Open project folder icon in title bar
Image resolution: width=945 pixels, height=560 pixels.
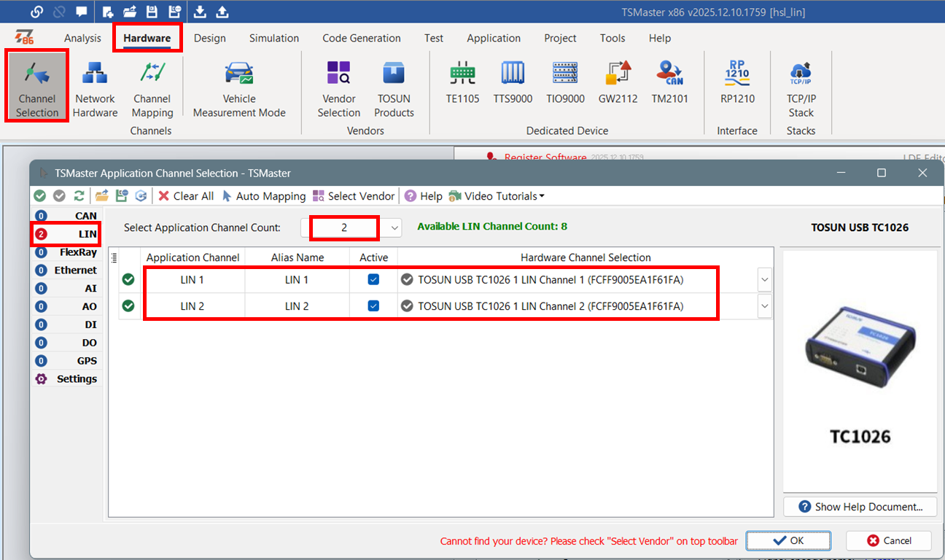pyautogui.click(x=130, y=12)
